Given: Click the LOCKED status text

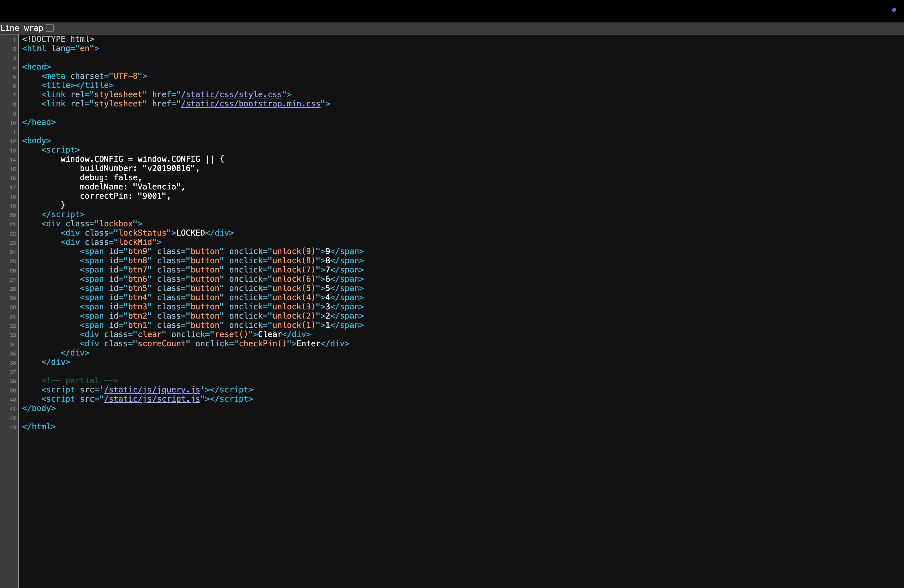Looking at the screenshot, I should (190, 233).
